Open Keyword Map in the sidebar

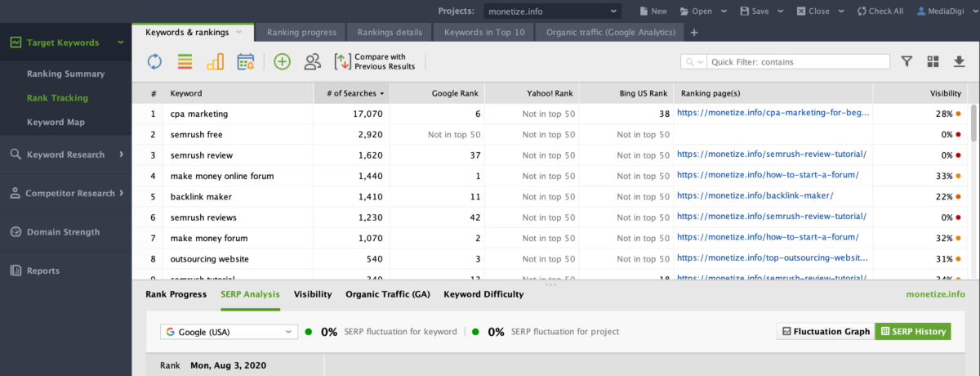[56, 123]
